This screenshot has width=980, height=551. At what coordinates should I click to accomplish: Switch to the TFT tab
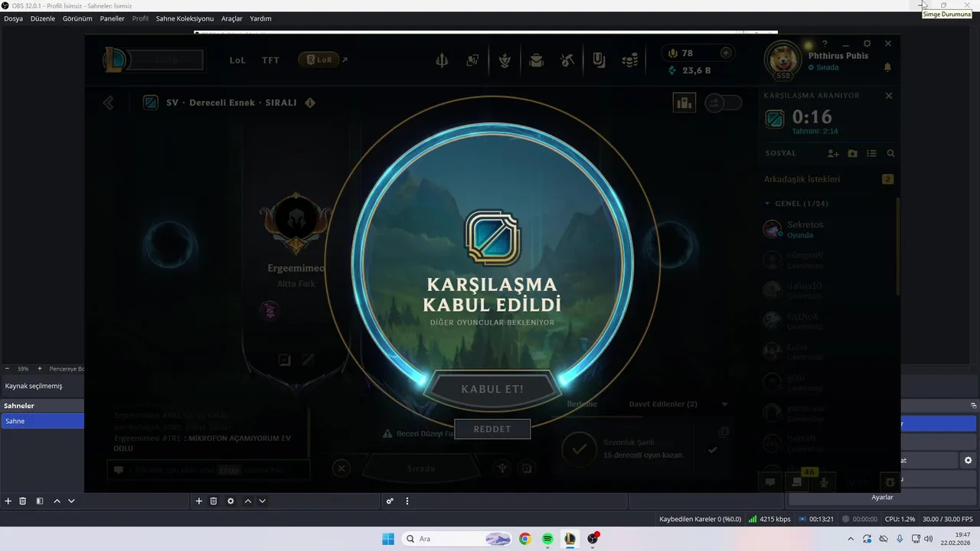coord(270,60)
